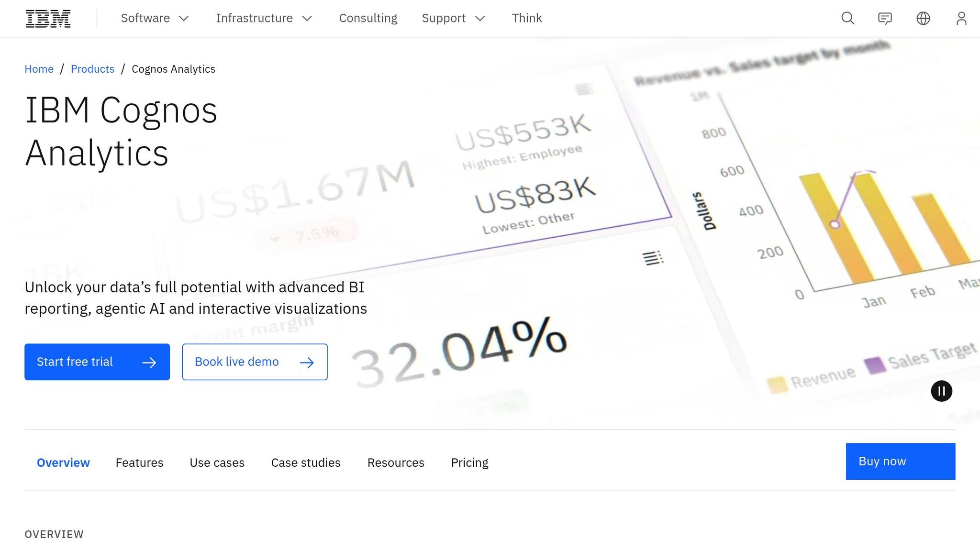
Task: Follow the Home breadcrumb link
Action: point(39,69)
